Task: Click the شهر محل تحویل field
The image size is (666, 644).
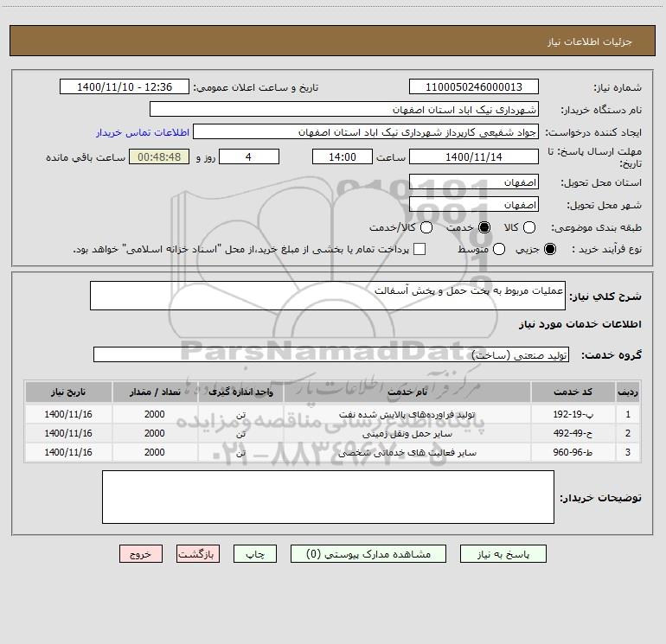Action: [x=474, y=205]
